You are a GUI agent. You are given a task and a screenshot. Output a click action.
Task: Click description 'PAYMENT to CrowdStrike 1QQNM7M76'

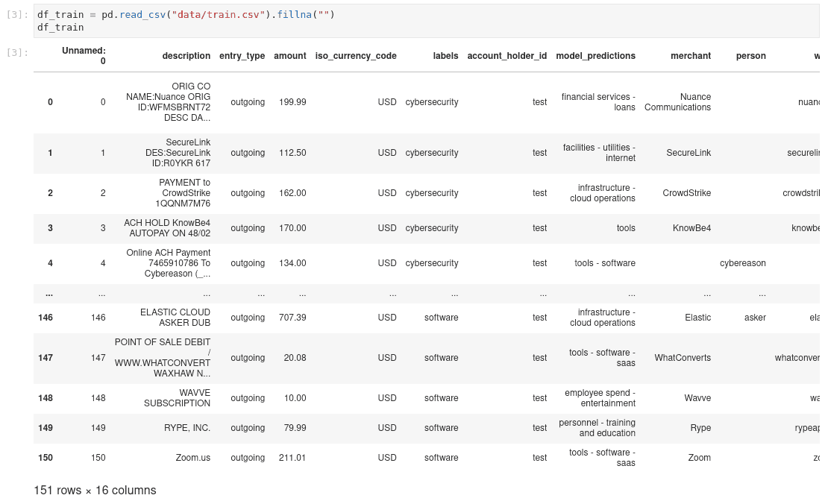pos(183,193)
